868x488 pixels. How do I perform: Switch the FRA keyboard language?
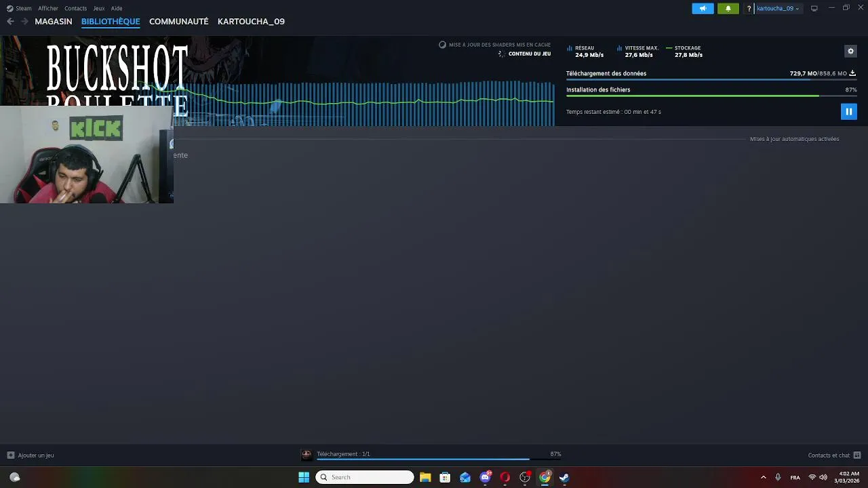[795, 477]
